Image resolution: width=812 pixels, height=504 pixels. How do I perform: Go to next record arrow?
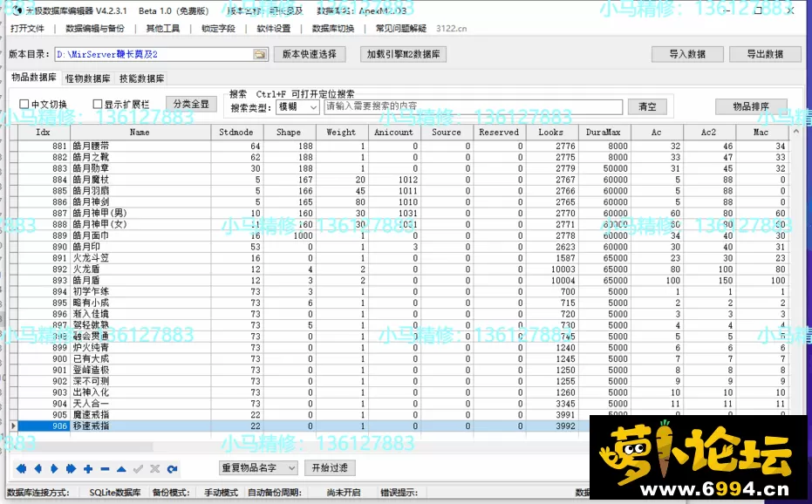click(x=54, y=469)
